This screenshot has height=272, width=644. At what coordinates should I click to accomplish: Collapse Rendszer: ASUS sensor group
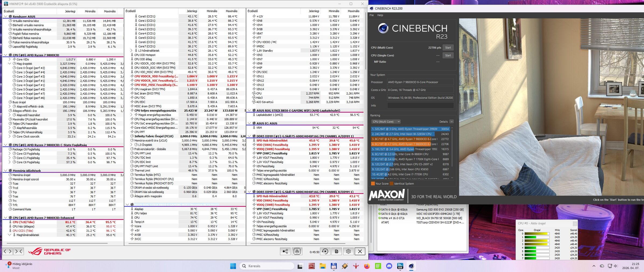point(5,16)
